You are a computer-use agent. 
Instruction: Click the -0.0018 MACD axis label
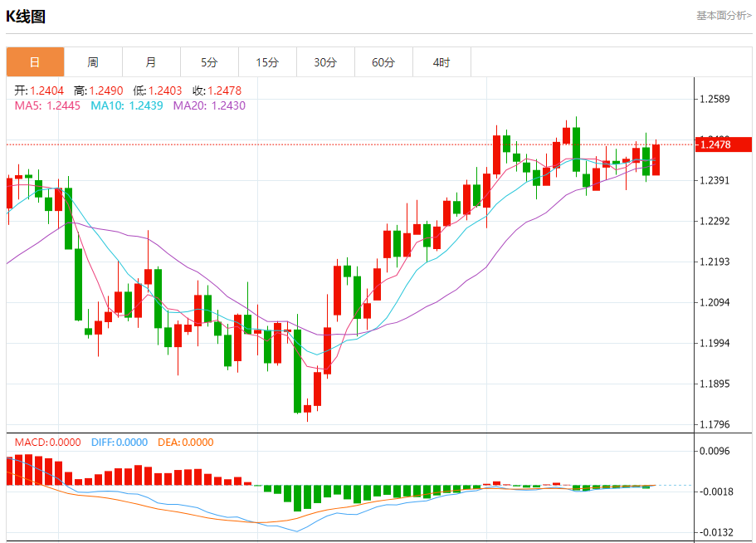click(x=716, y=492)
